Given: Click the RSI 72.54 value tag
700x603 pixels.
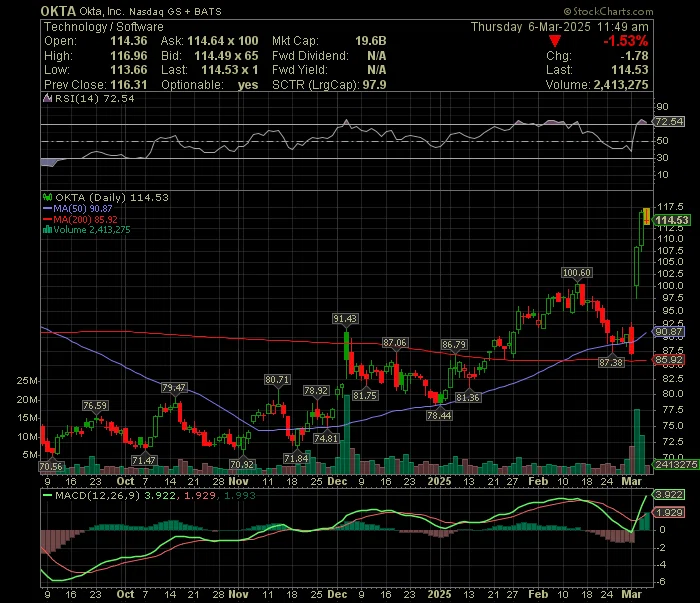Looking at the screenshot, I should (x=669, y=121).
